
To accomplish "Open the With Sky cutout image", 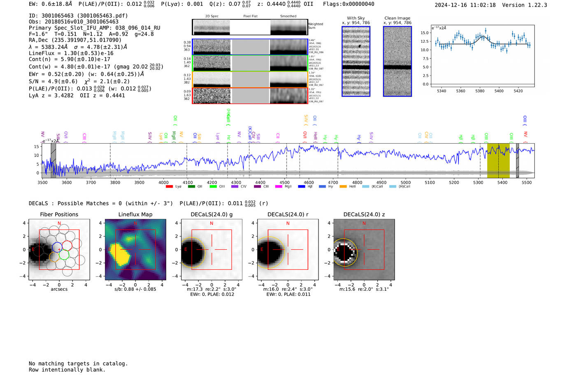I will click(x=356, y=61).
